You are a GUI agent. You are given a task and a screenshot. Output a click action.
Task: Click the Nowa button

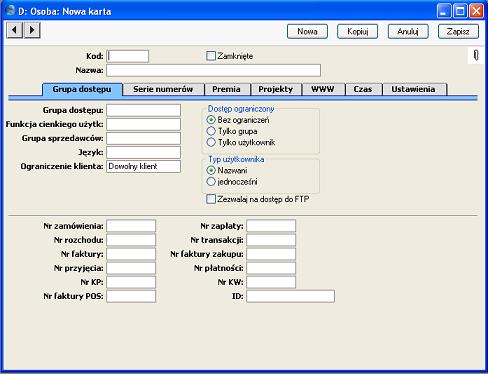pos(307,32)
